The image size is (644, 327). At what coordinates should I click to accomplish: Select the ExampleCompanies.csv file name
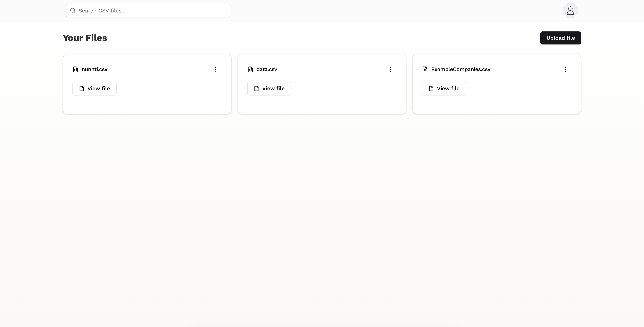click(x=461, y=69)
